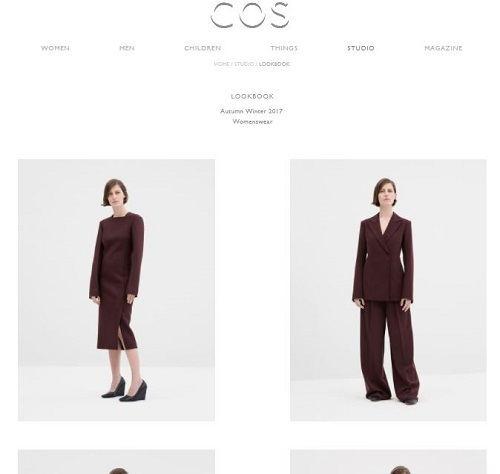500x474 pixels.
Task: Click the black wedge shoes in dress photo
Action: [x=124, y=389]
